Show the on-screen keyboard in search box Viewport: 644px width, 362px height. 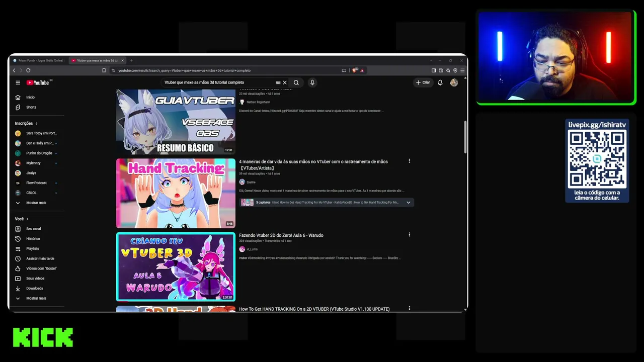click(278, 82)
